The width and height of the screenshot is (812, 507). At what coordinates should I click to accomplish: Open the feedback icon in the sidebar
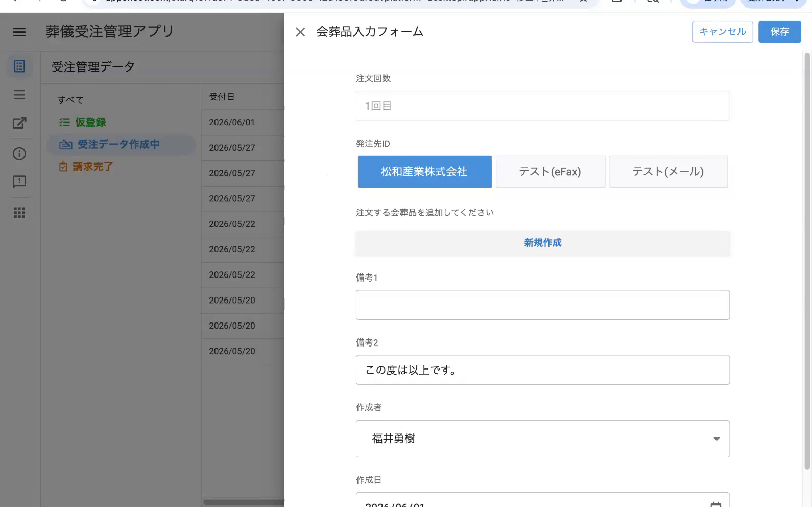tap(19, 182)
